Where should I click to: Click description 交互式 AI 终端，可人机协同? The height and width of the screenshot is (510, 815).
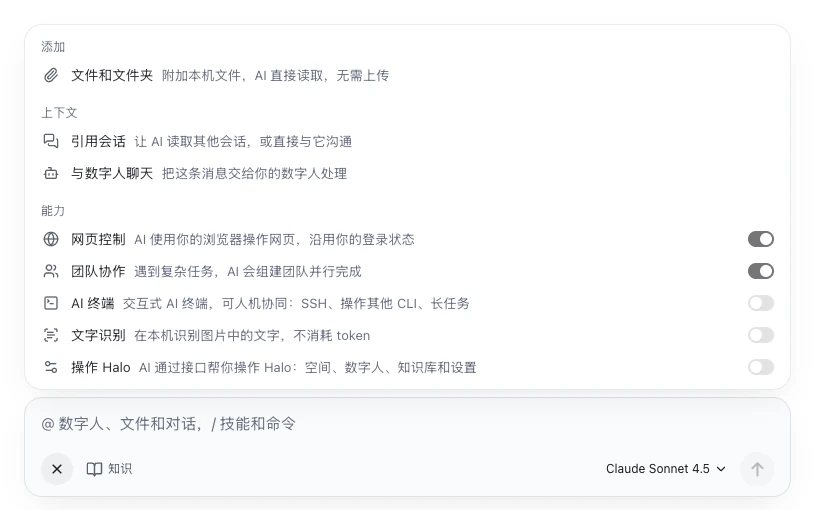point(204,303)
